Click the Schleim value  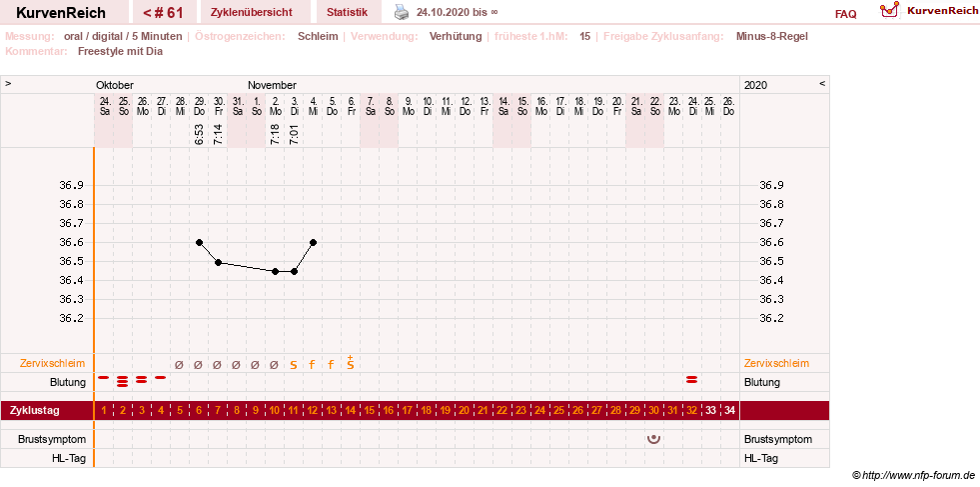[318, 36]
